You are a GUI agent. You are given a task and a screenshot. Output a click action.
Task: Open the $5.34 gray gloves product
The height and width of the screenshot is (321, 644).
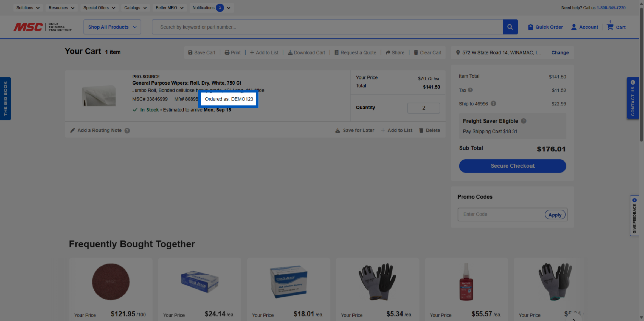[377, 281]
